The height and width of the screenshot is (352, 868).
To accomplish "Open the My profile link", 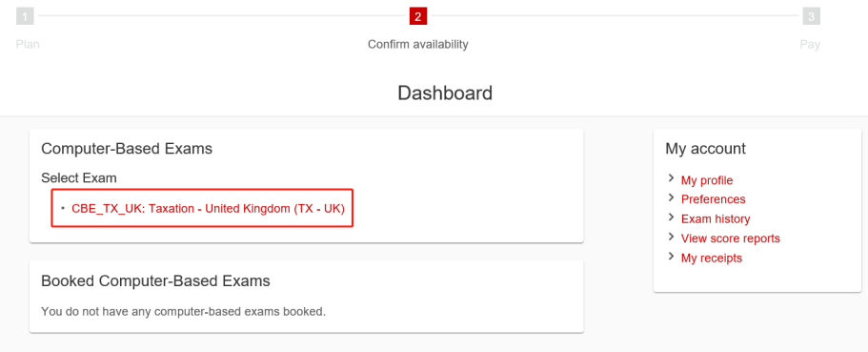I will (x=707, y=180).
